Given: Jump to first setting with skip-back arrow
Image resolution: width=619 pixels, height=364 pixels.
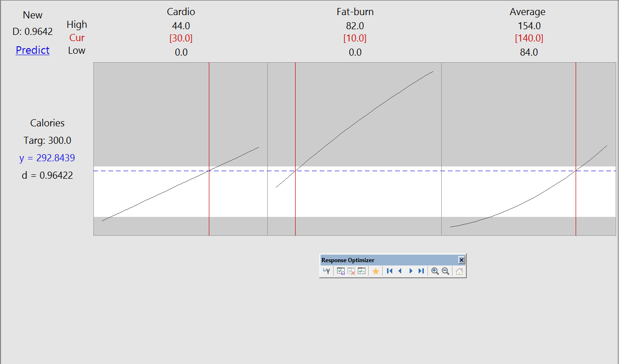Looking at the screenshot, I should (x=389, y=271).
